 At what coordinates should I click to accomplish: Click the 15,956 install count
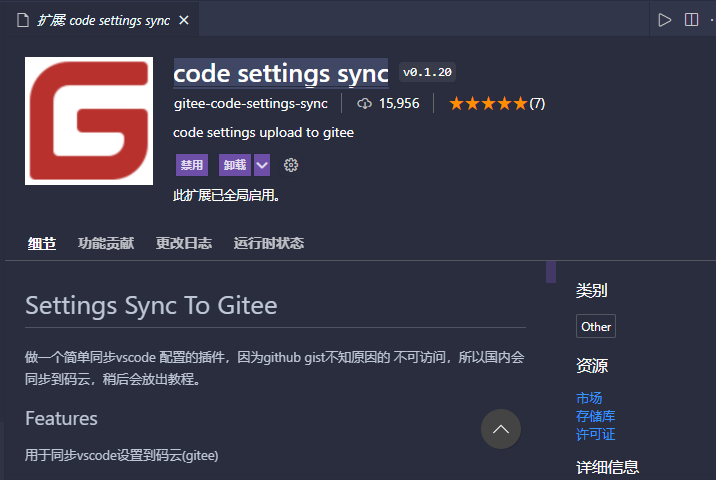pos(399,104)
